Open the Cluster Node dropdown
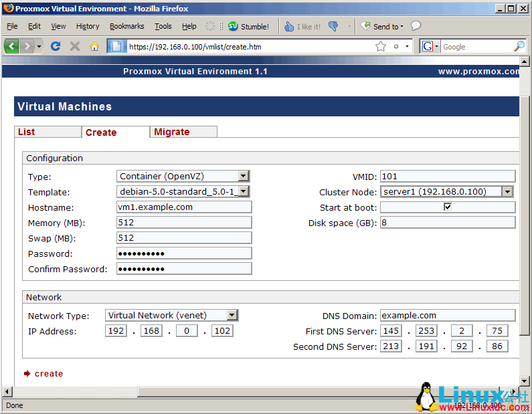This screenshot has height=414, width=532. [x=507, y=192]
